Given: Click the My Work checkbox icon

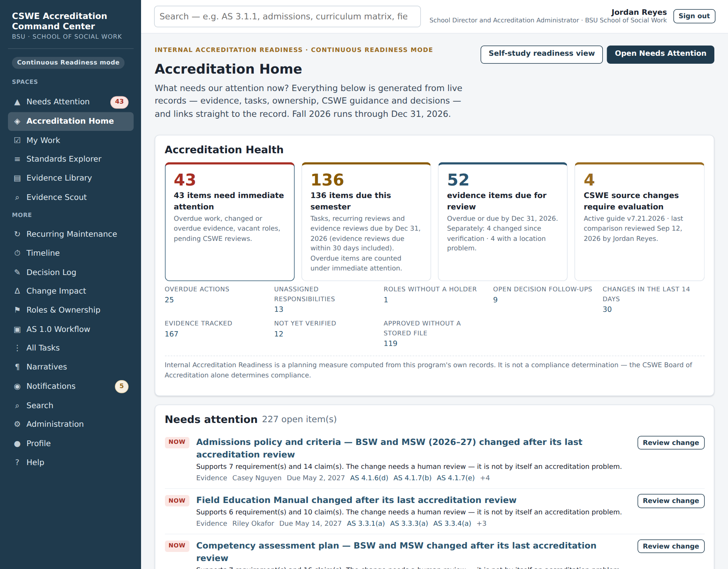Looking at the screenshot, I should tap(17, 140).
